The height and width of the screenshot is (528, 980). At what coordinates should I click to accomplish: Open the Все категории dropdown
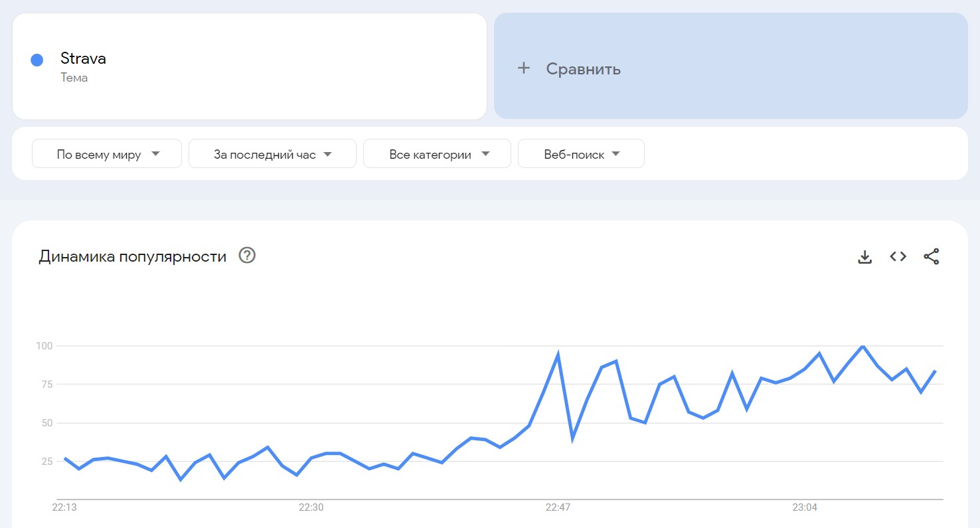pyautogui.click(x=437, y=154)
